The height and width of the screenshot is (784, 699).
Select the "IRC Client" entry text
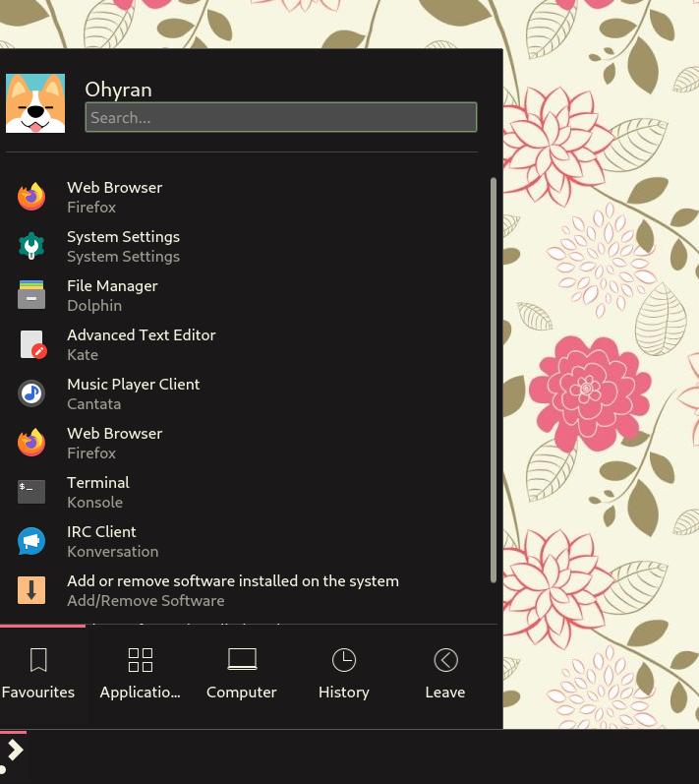click(x=101, y=531)
